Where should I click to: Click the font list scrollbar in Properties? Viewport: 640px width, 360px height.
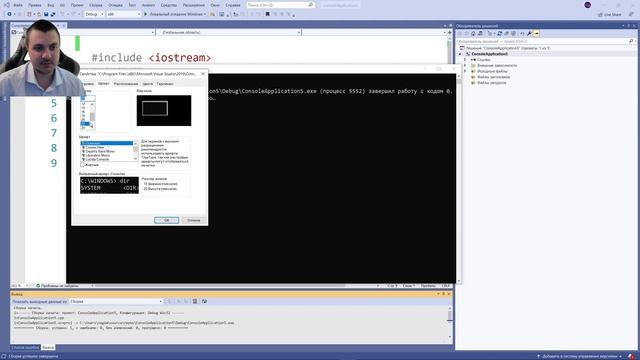(x=136, y=151)
